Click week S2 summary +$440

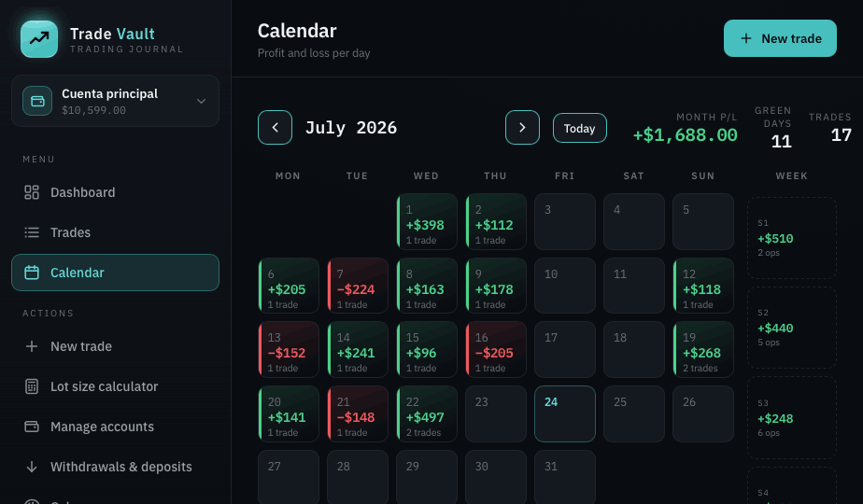click(792, 328)
